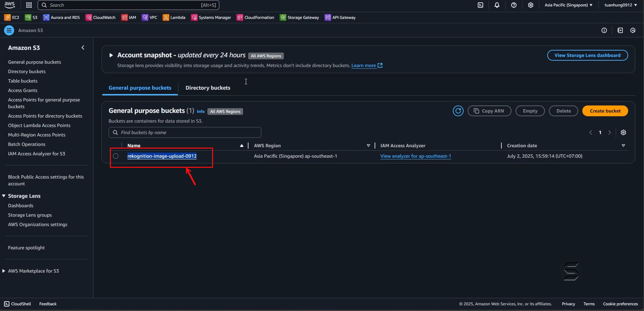
Task: Launch CloudShell from top bar icon
Action: [480, 5]
